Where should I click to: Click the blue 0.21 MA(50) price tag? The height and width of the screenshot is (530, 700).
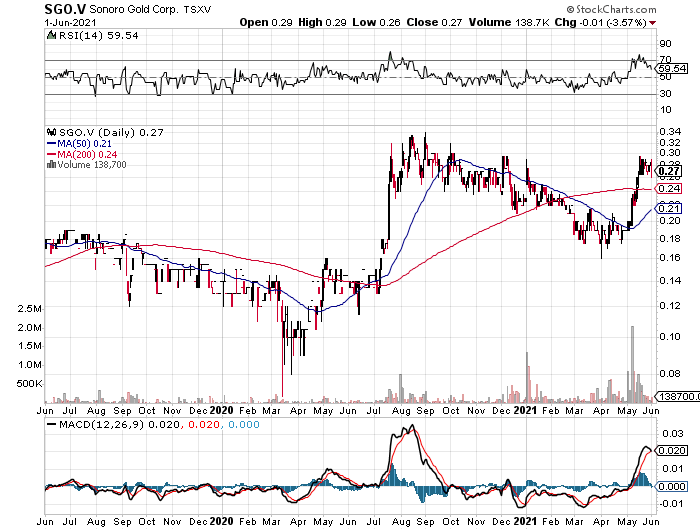[x=669, y=209]
